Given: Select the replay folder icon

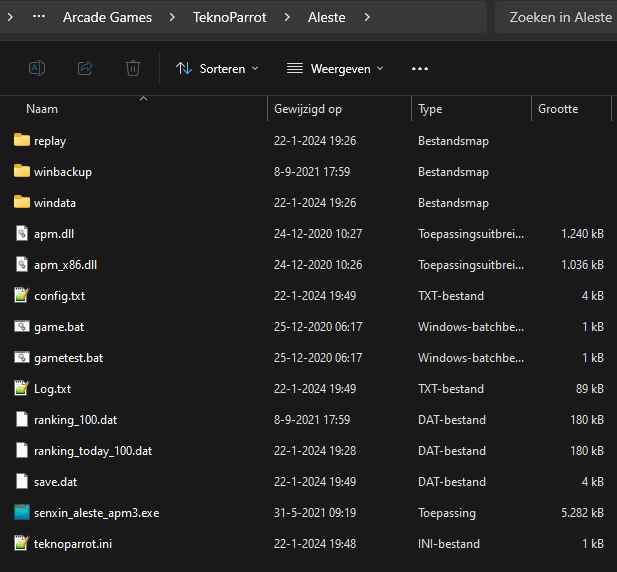Looking at the screenshot, I should [22, 141].
